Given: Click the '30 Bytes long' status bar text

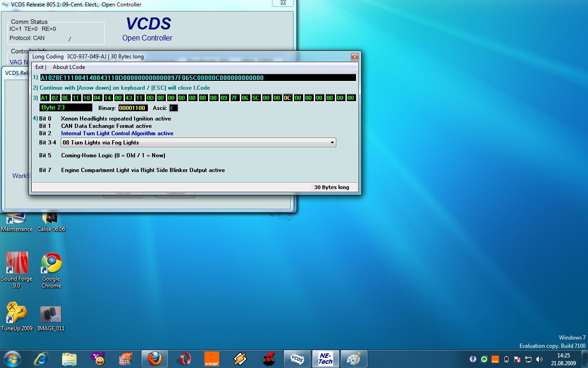Looking at the screenshot, I should (332, 187).
